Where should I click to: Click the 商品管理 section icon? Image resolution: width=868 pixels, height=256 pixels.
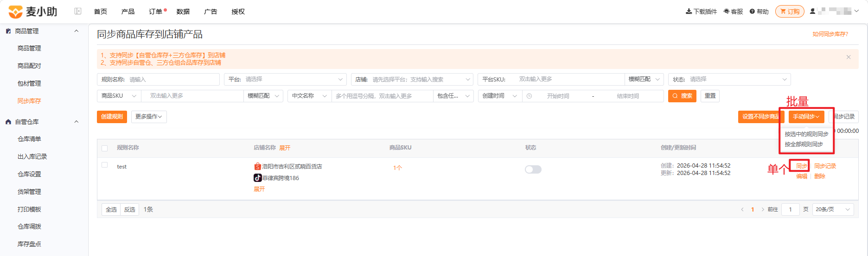pyautogui.click(x=8, y=31)
